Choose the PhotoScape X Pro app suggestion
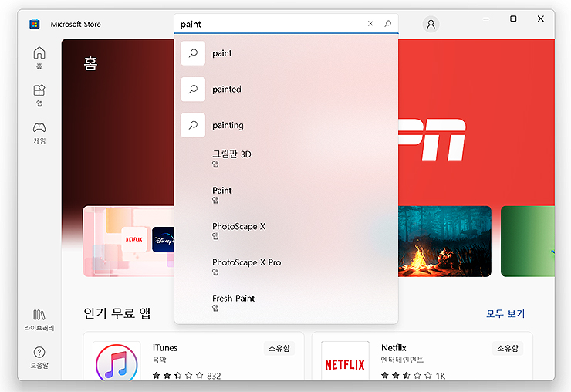571x392 pixels. point(286,267)
